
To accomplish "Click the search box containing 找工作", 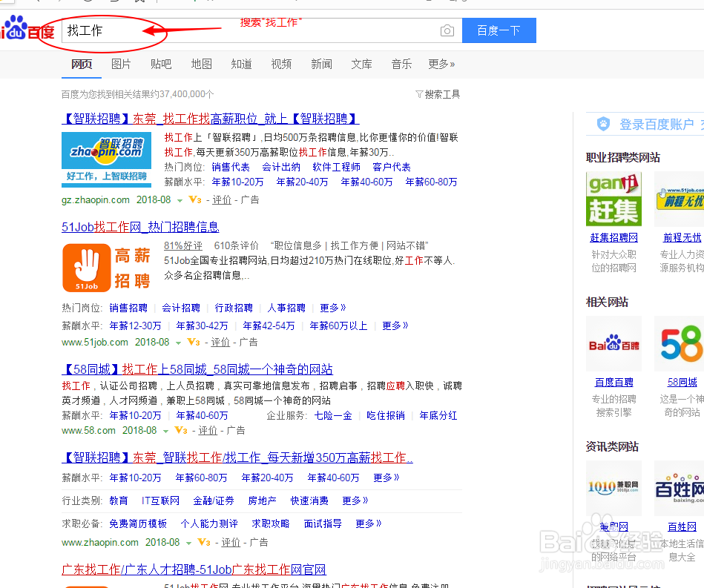I will (x=262, y=30).
